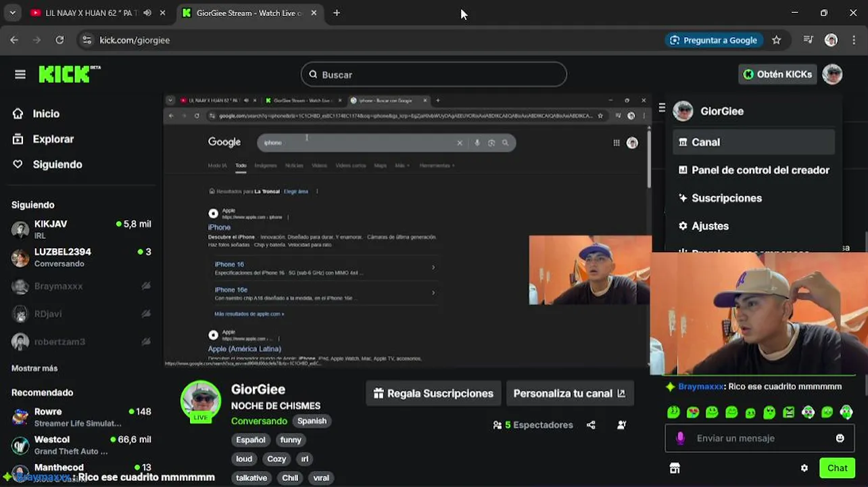The width and height of the screenshot is (868, 487).
Task: Click the KICK logo
Action: tap(70, 74)
